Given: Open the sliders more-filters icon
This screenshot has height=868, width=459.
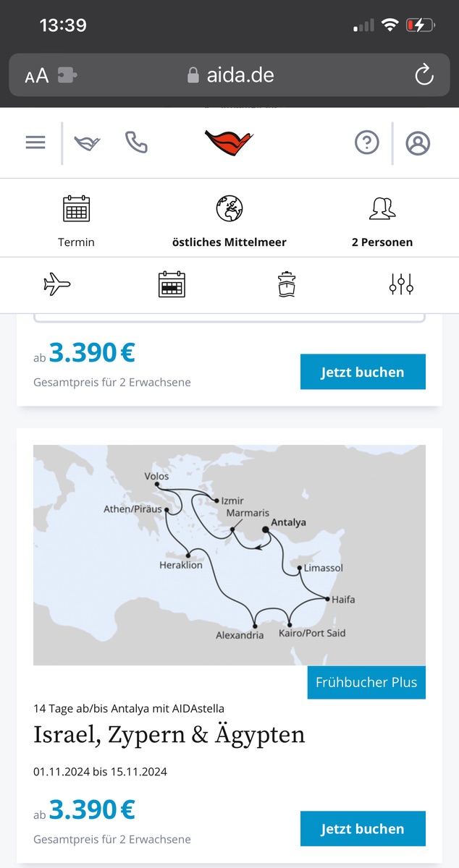Looking at the screenshot, I should (401, 285).
